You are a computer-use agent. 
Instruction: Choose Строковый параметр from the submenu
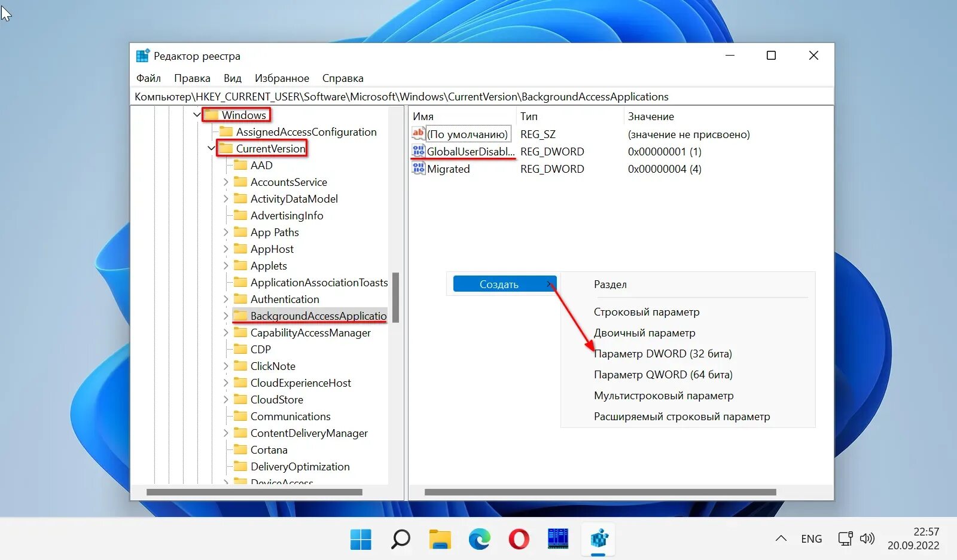pyautogui.click(x=647, y=312)
